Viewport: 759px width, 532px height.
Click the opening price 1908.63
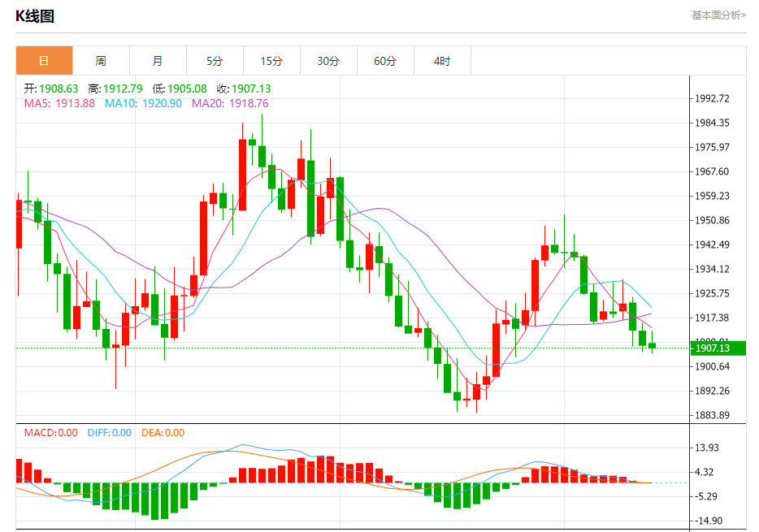pyautogui.click(x=59, y=89)
